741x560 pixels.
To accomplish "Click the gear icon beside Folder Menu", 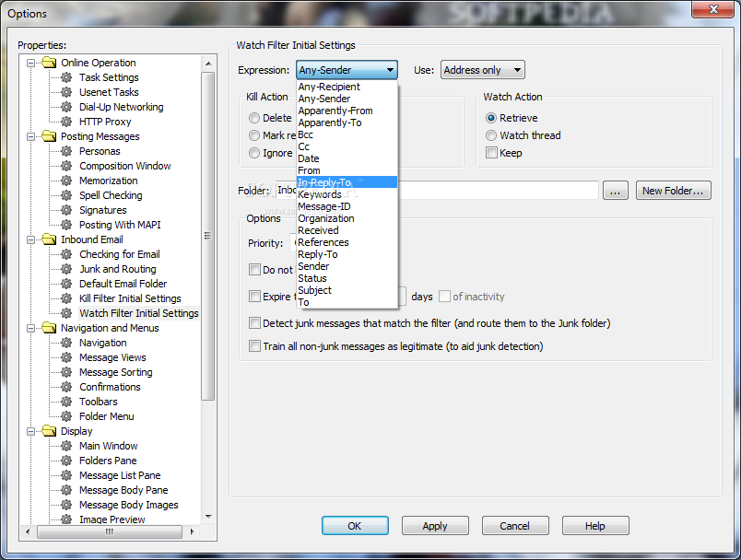I will pos(66,416).
